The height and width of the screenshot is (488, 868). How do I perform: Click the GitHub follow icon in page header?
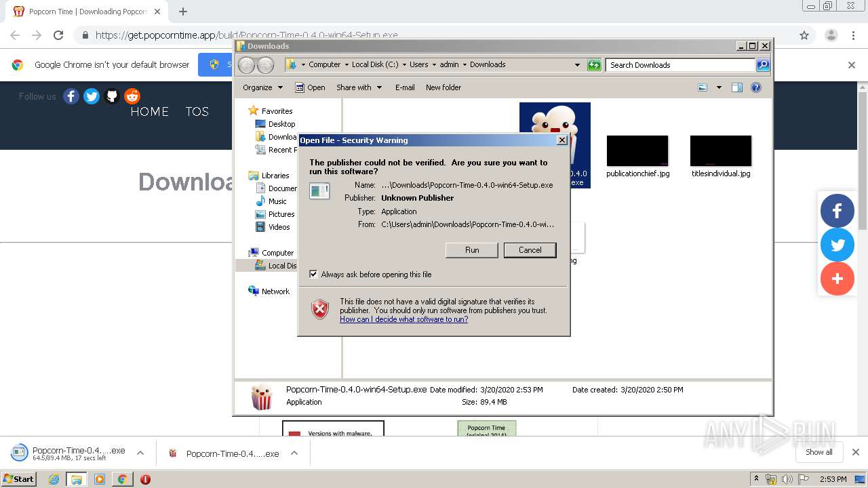coord(112,96)
